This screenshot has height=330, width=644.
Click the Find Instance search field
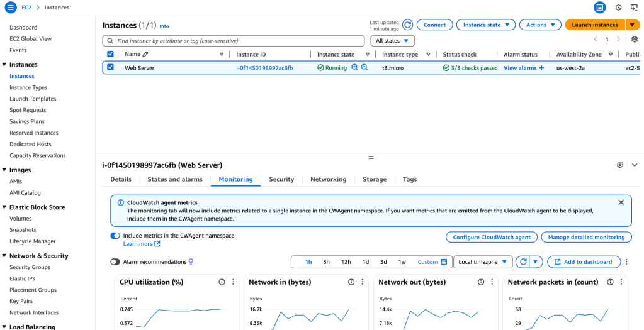coord(233,41)
